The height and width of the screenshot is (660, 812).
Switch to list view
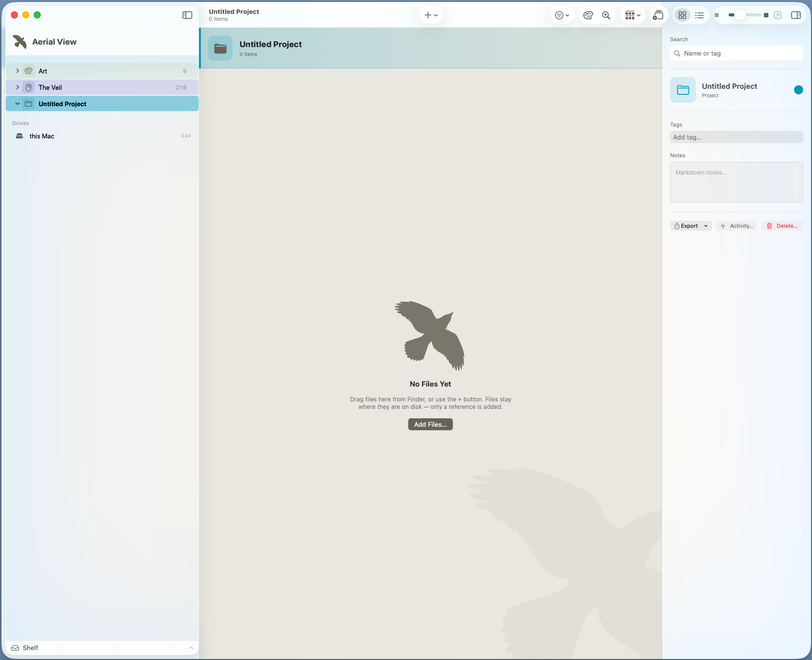(699, 15)
